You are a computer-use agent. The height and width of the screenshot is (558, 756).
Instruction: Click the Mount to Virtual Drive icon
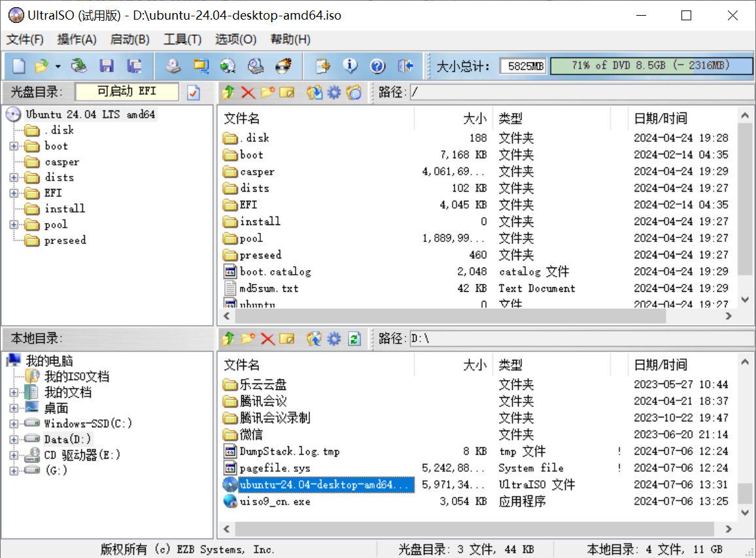(x=256, y=65)
